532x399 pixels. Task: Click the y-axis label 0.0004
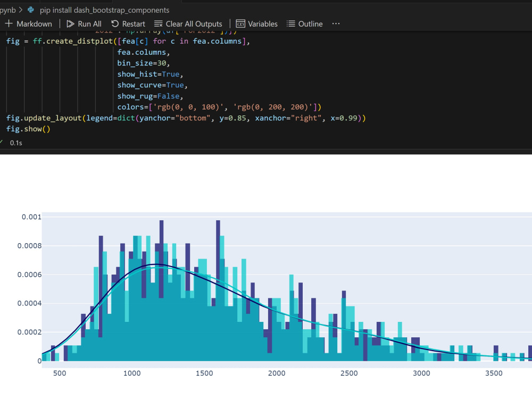pos(29,303)
